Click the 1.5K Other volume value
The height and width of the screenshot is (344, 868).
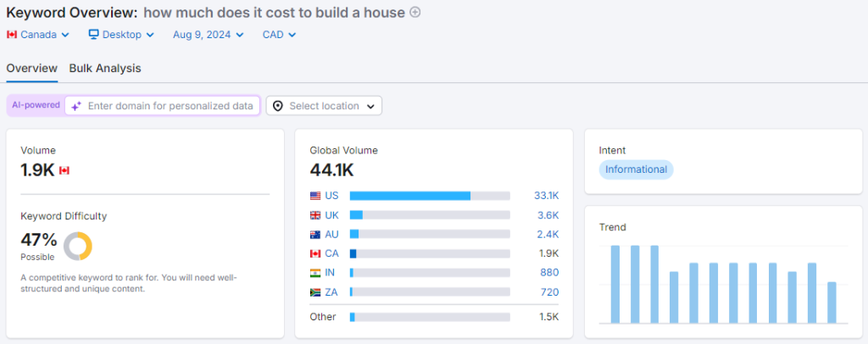point(548,317)
